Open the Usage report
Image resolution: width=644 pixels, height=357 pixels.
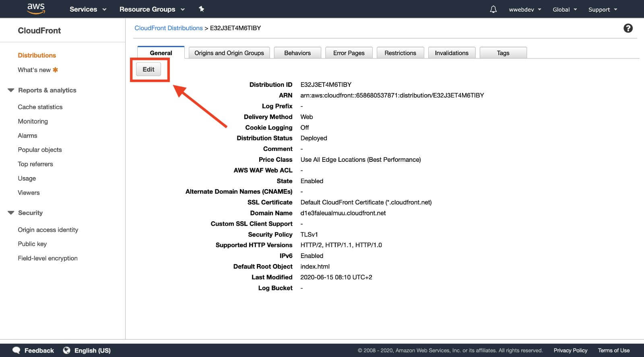(x=27, y=178)
